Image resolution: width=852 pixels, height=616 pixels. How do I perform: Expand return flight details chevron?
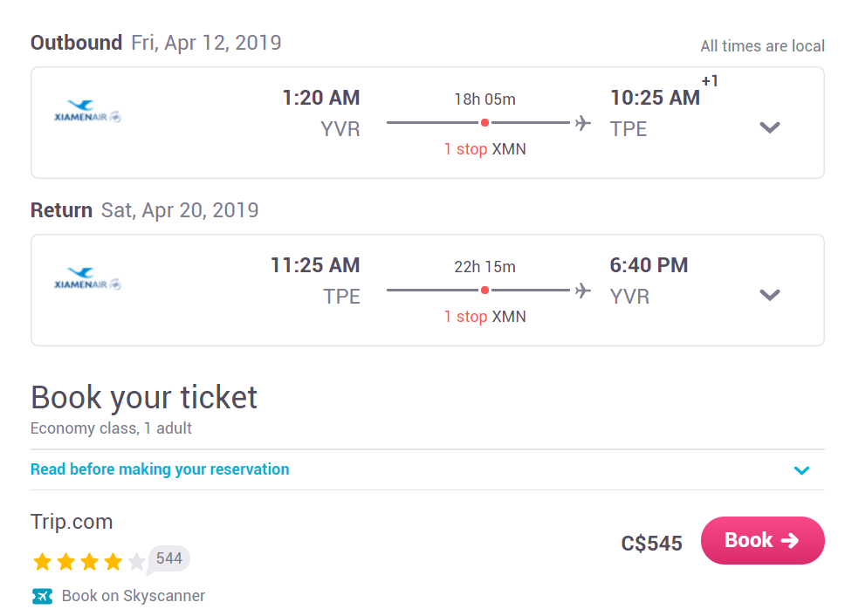point(769,295)
